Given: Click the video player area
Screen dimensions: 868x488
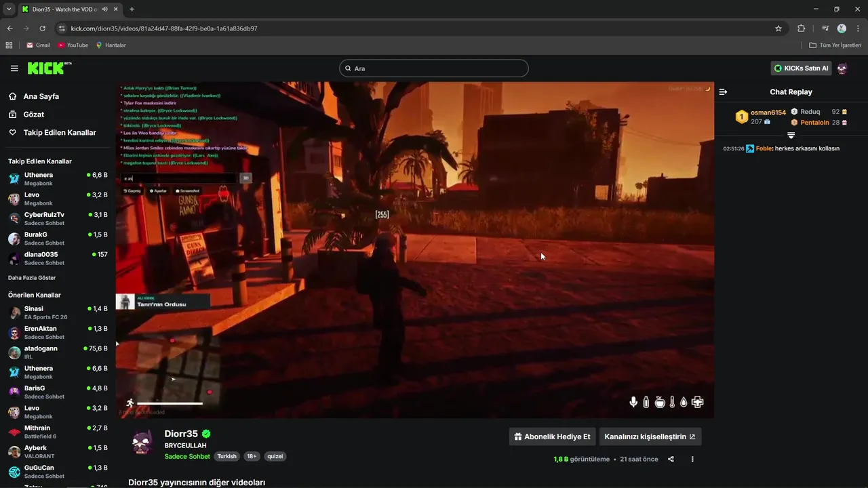Looking at the screenshot, I should tap(414, 249).
